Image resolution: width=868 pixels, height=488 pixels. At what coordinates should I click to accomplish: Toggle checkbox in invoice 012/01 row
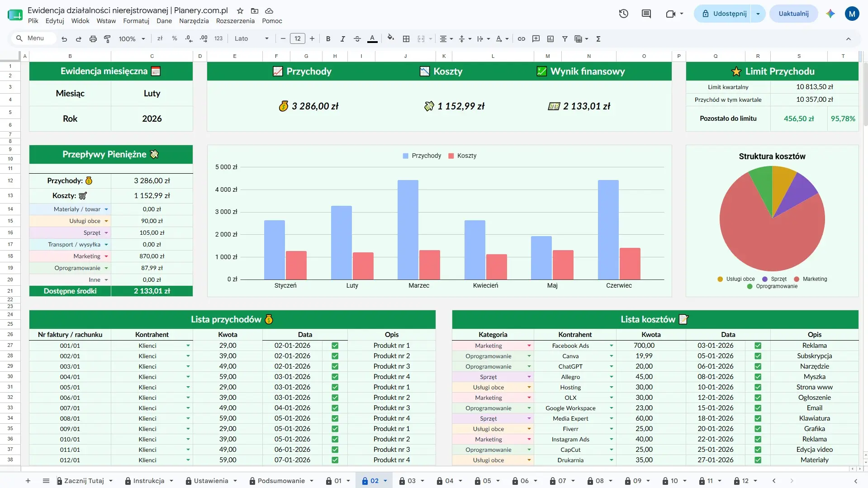[335, 460]
